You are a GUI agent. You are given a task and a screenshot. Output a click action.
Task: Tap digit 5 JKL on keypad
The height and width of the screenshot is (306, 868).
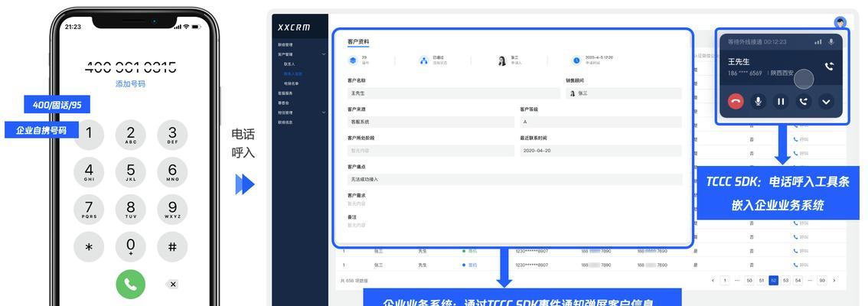pos(131,172)
